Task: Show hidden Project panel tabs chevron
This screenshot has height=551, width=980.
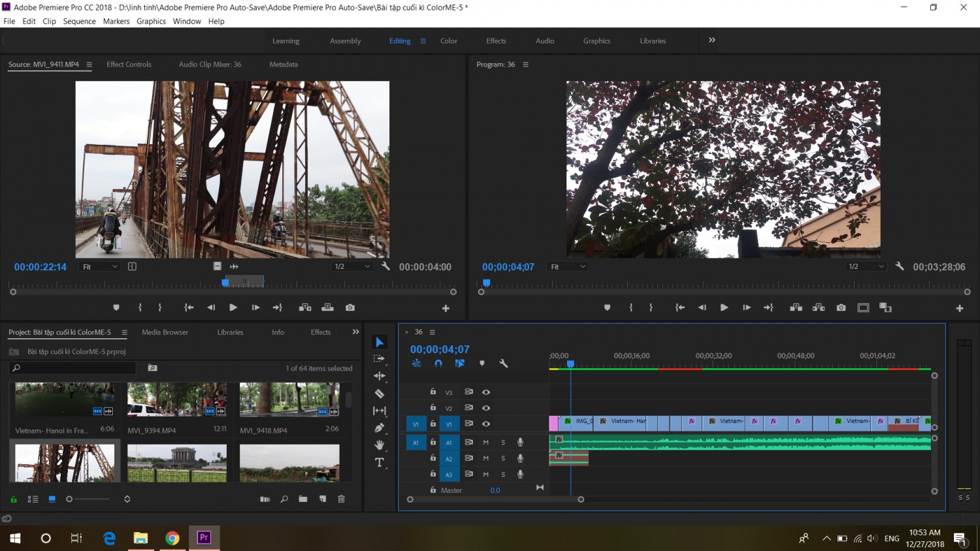Action: click(355, 332)
